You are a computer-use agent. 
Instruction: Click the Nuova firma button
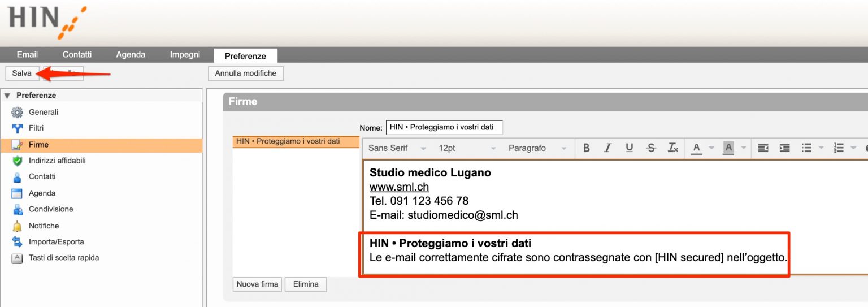(257, 284)
